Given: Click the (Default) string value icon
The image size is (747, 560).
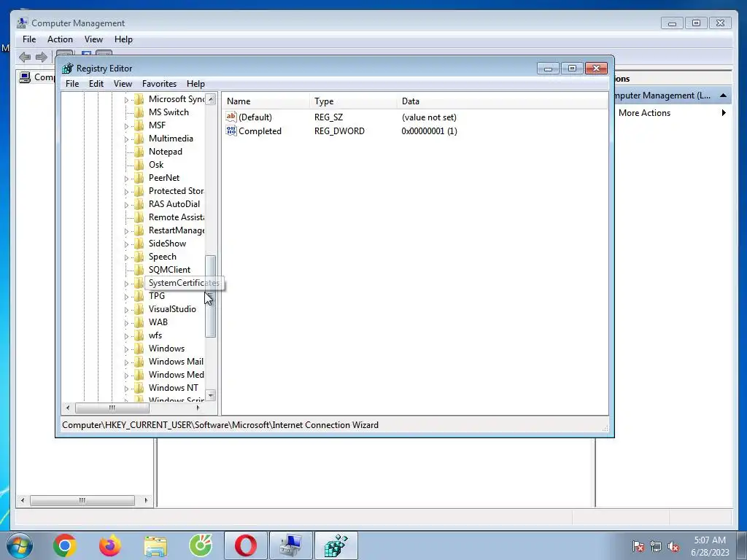Looking at the screenshot, I should tap(231, 117).
